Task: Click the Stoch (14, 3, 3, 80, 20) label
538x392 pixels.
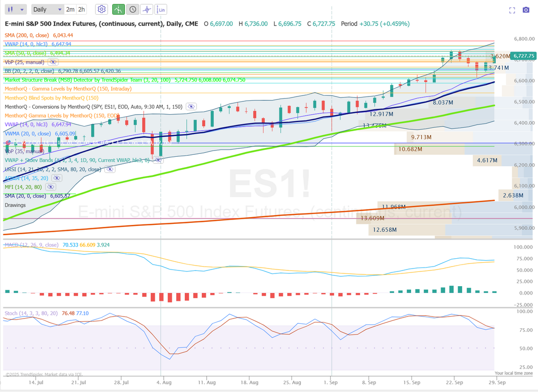Action: (x=31, y=313)
